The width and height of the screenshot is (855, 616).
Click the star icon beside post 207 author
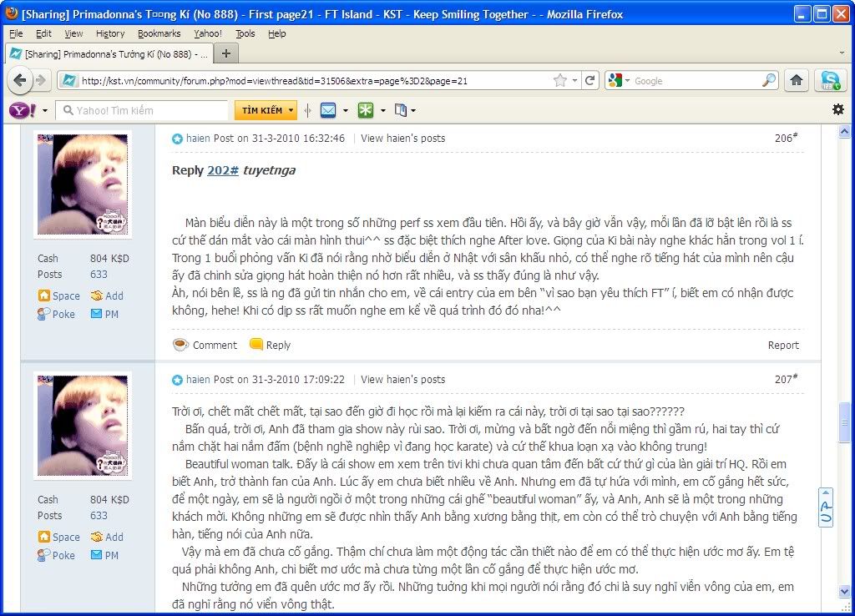[177, 380]
